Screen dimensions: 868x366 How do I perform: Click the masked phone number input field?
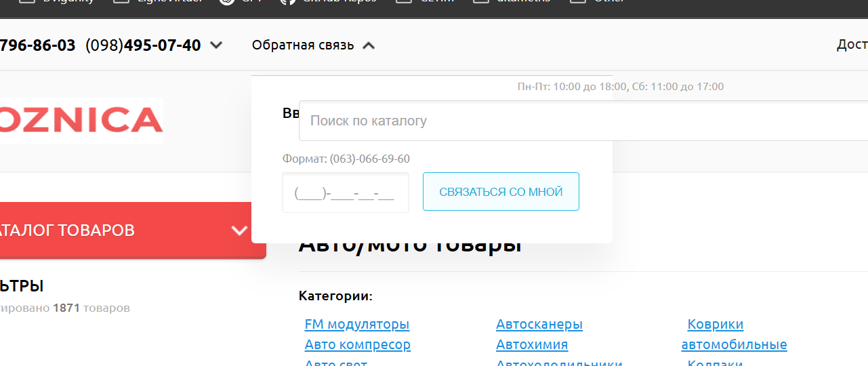click(346, 193)
